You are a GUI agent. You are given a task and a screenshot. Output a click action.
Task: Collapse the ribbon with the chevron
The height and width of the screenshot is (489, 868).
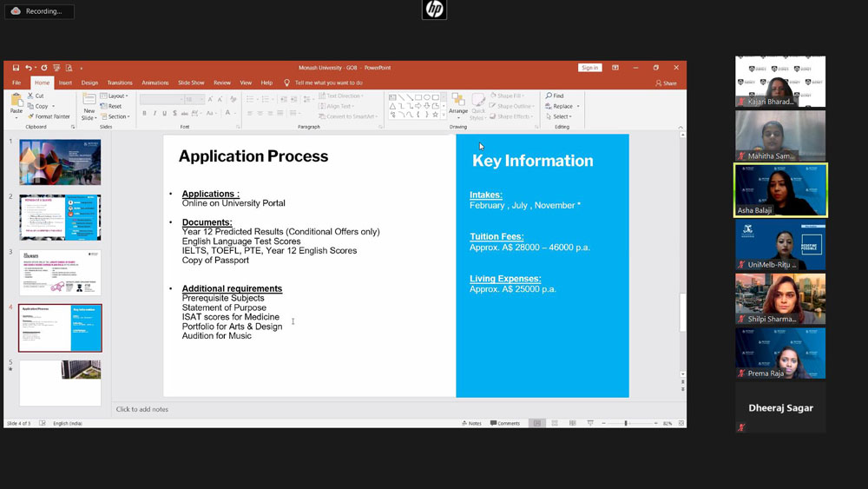point(681,128)
